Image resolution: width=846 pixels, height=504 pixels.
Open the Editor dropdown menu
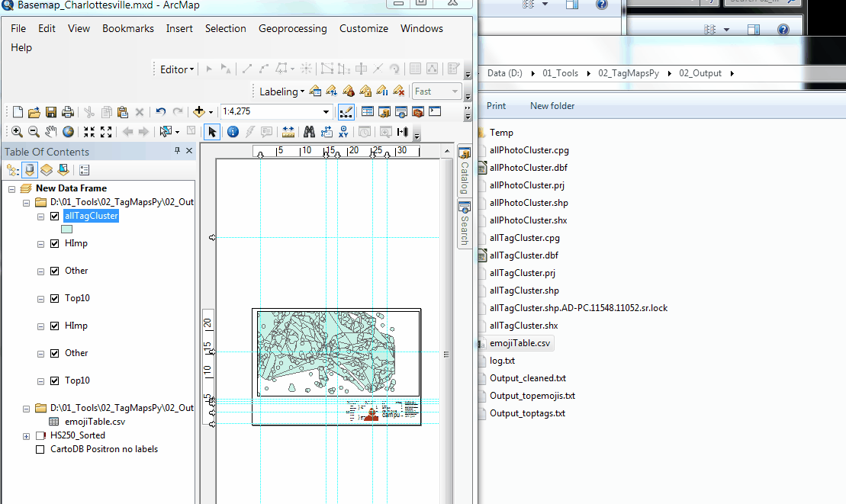pos(192,69)
